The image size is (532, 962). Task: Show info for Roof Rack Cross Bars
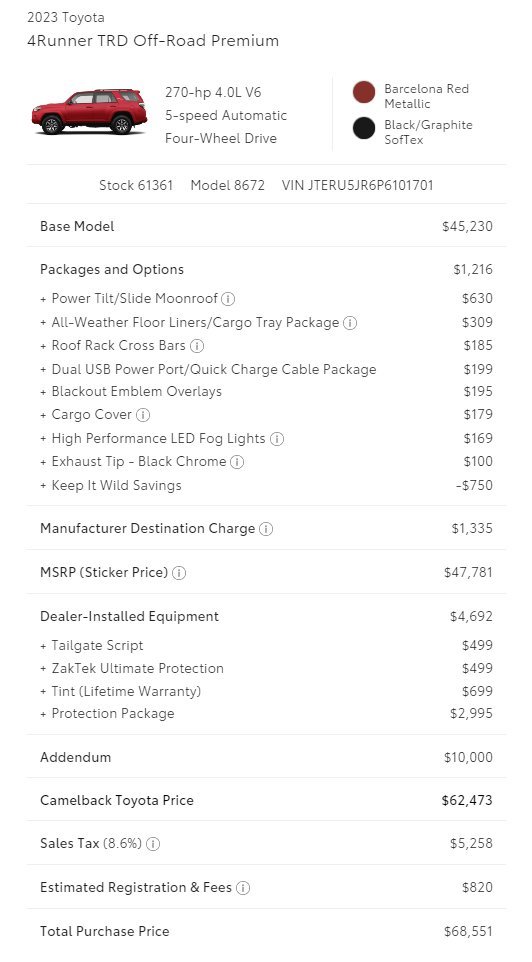(x=197, y=346)
